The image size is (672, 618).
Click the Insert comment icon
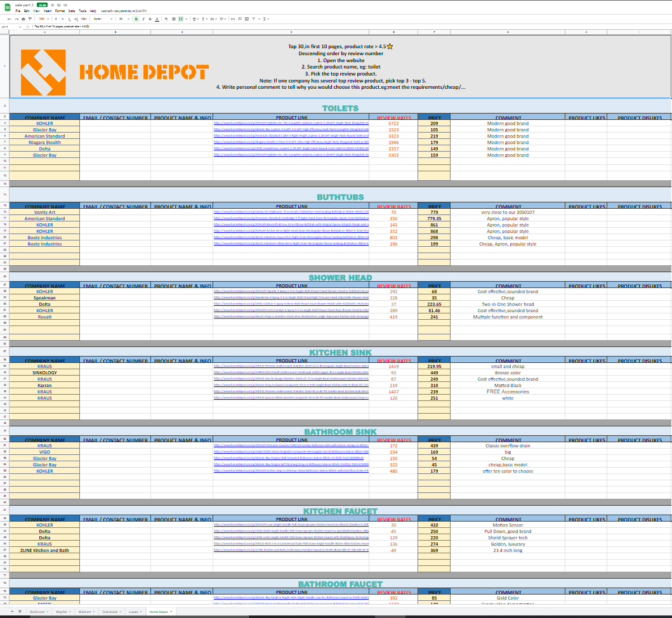coord(240,19)
